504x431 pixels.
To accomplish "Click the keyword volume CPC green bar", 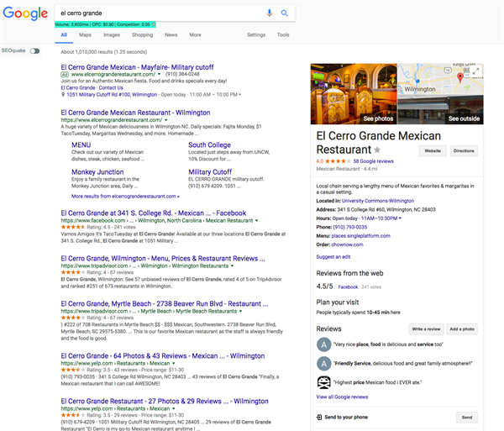I will pos(106,24).
